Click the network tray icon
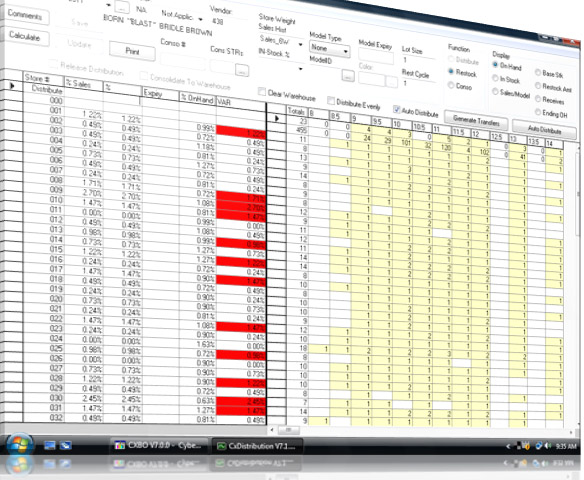Image resolution: width=584 pixels, height=480 pixels. coord(539,445)
